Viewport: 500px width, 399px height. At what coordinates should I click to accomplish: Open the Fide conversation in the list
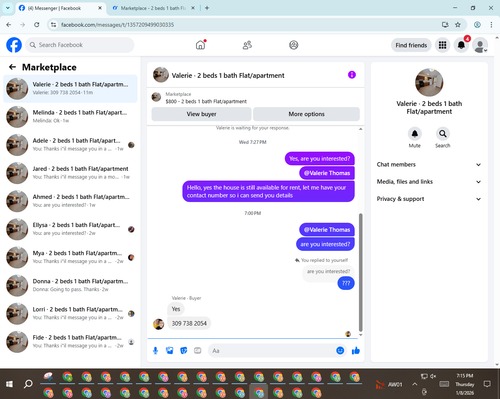pyautogui.click(x=70, y=342)
